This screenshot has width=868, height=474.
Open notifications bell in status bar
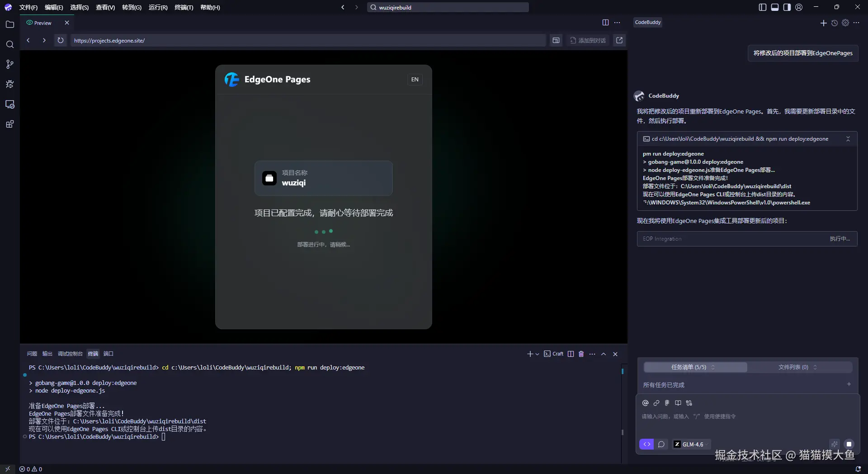coord(858,469)
